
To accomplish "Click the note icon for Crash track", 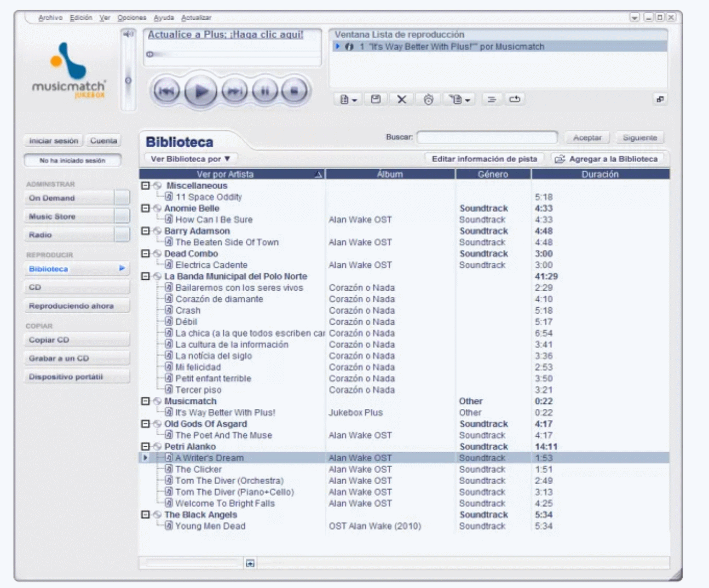I will pyautogui.click(x=169, y=310).
